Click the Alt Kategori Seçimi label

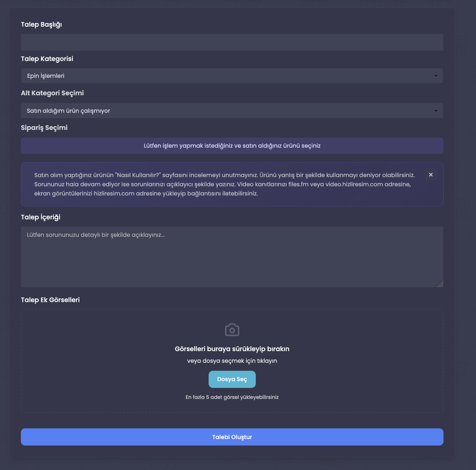52,93
